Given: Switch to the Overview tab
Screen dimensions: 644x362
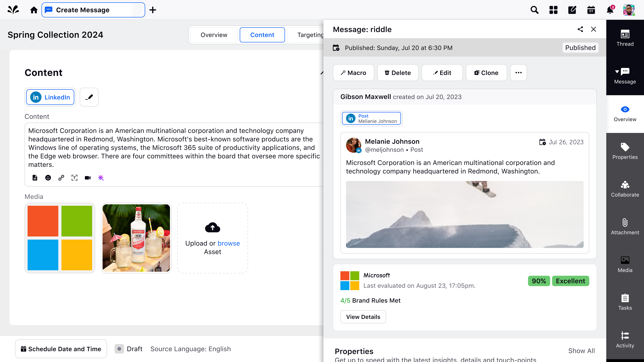Looking at the screenshot, I should tap(214, 35).
